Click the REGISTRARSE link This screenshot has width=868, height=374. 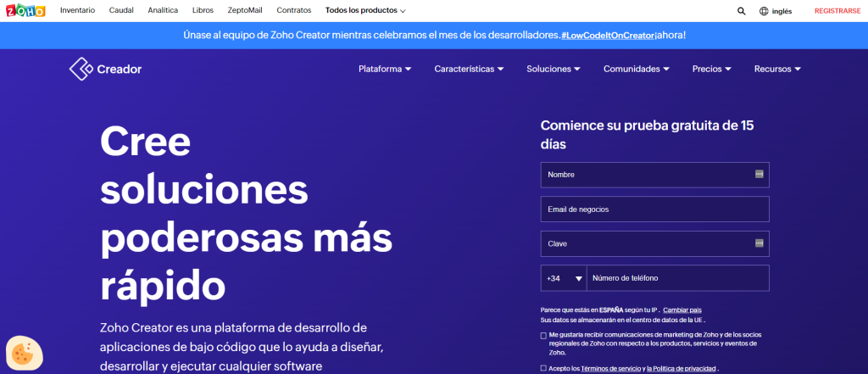click(x=837, y=11)
